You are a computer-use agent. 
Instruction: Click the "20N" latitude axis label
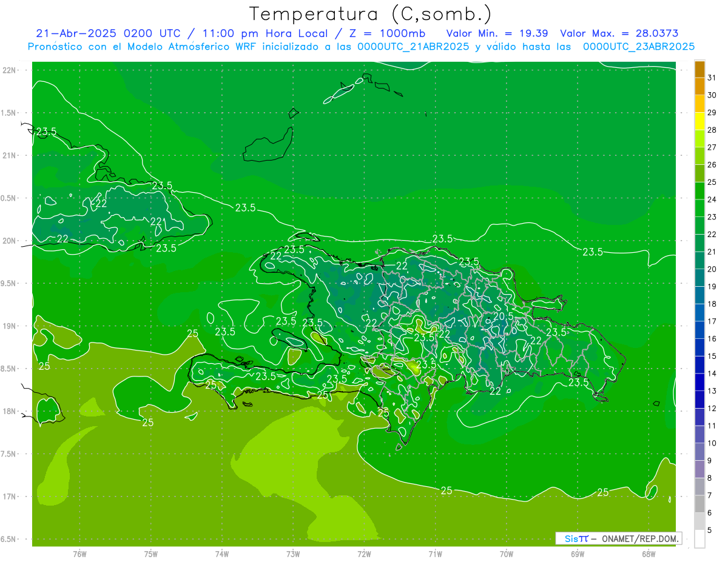point(10,241)
